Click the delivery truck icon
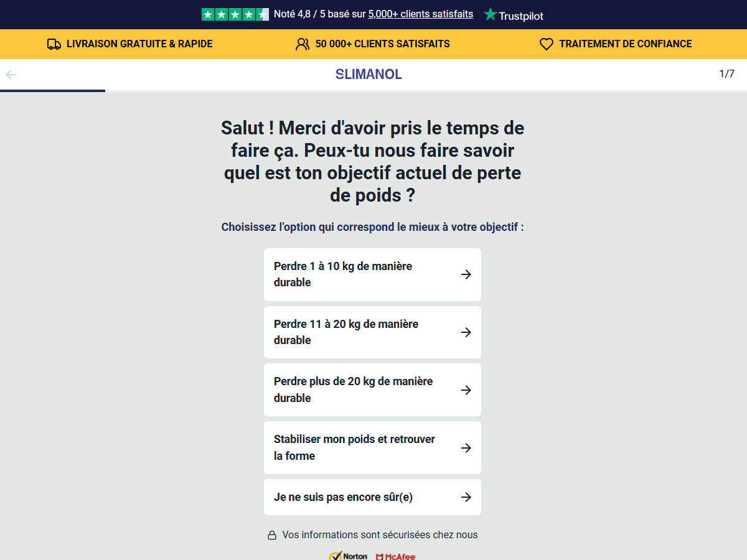 click(54, 44)
